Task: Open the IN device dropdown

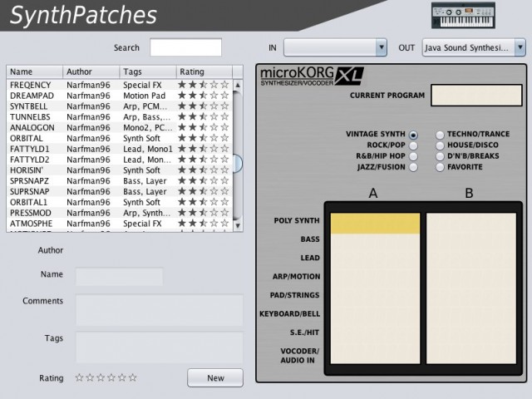Action: tap(335, 48)
